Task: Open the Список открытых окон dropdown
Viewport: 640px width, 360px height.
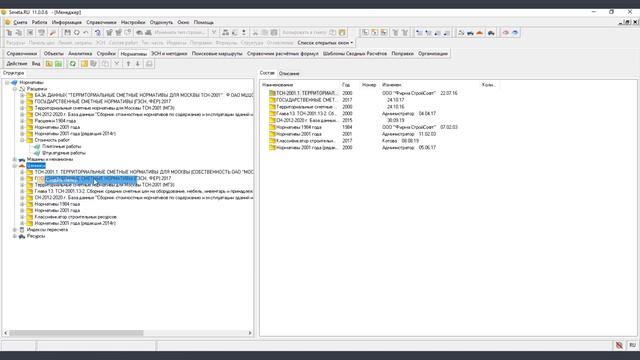Action: tap(325, 42)
